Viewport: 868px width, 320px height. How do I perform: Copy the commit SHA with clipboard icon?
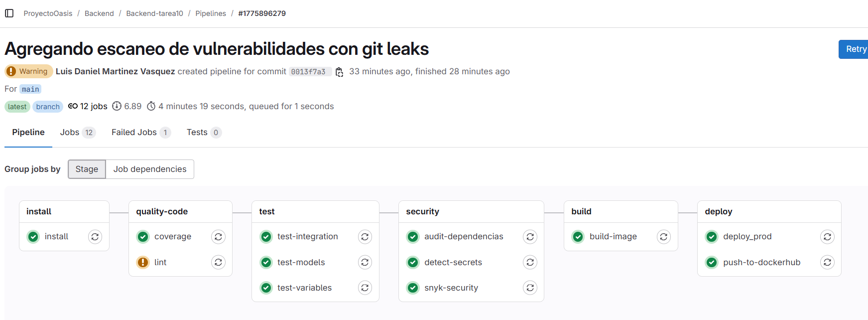(x=339, y=72)
